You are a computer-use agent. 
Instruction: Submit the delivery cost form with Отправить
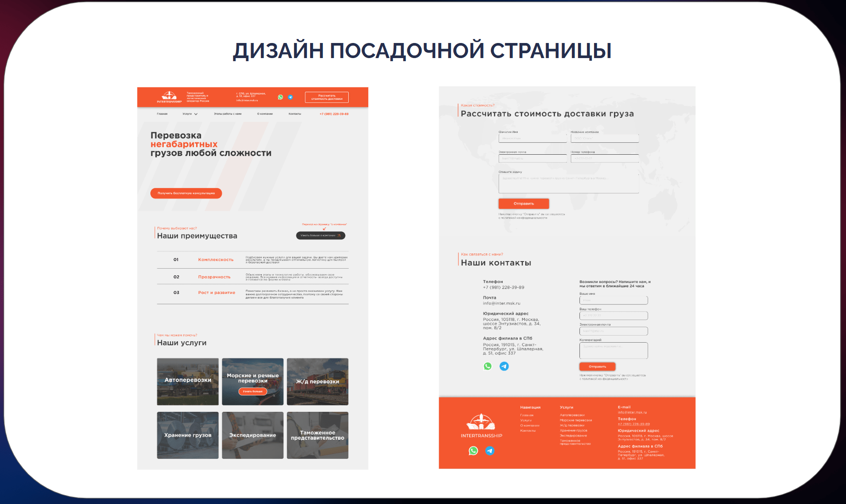click(523, 203)
